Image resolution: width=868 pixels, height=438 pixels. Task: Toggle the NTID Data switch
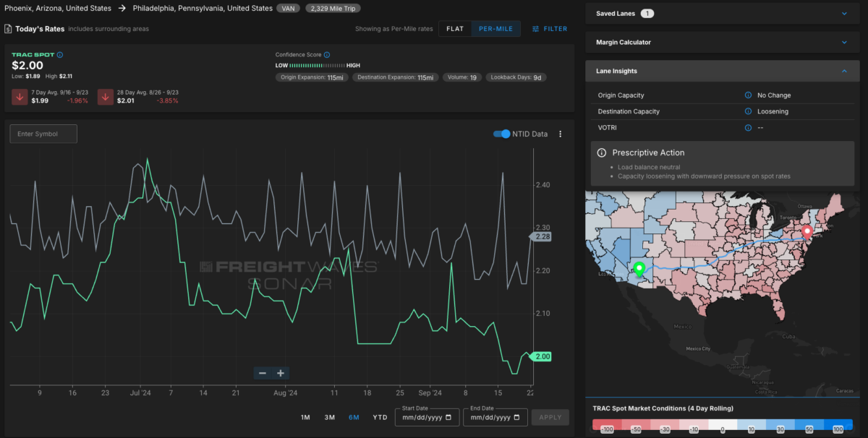(x=501, y=134)
